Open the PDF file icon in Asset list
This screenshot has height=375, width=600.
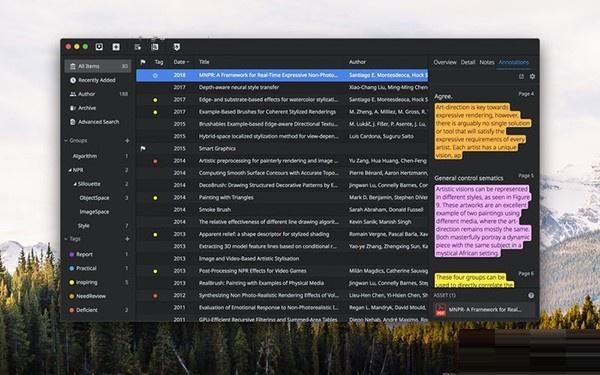(x=441, y=310)
